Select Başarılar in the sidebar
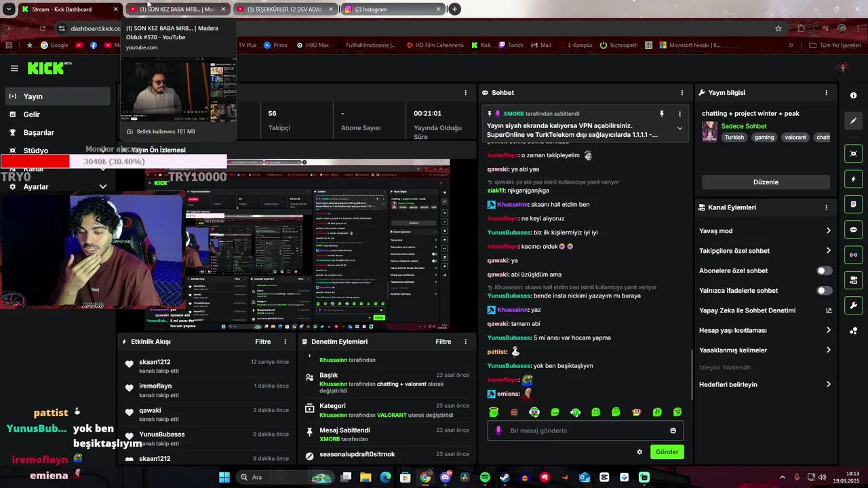 [58, 132]
